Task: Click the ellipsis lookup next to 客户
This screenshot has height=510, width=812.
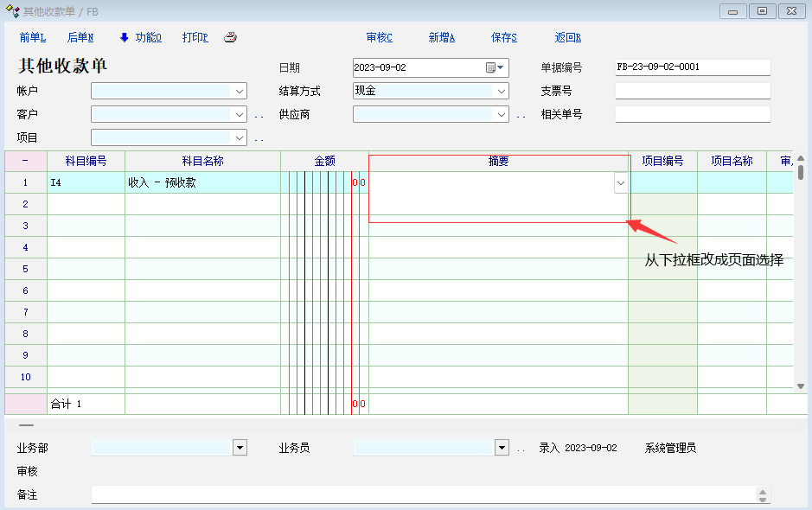Action: click(x=258, y=115)
